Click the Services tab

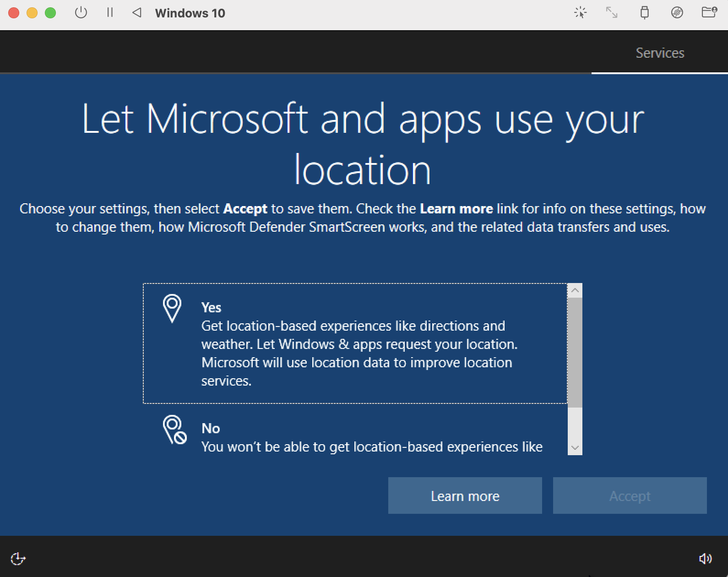660,53
